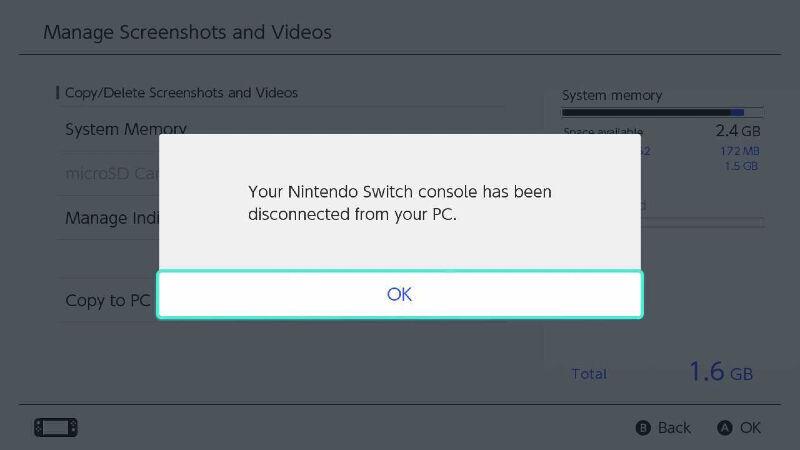The image size is (800, 450).
Task: Click the Copy/Delete Screenshots and Videos heading
Action: coord(181,93)
